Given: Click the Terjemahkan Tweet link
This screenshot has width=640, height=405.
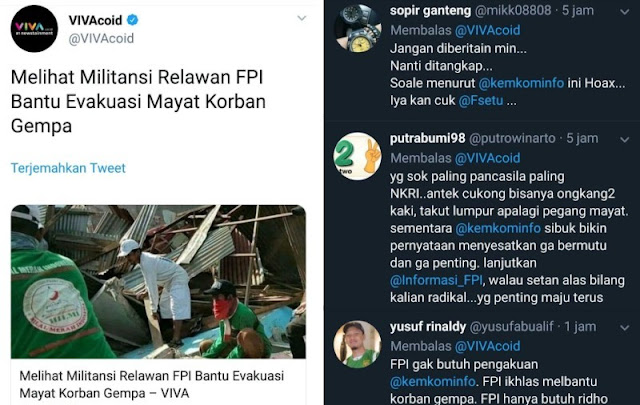Looking at the screenshot, I should [x=68, y=168].
